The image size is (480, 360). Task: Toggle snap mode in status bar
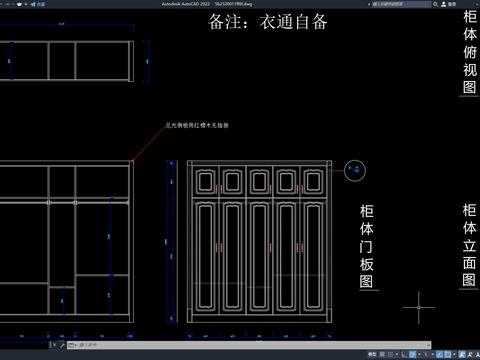click(x=390, y=354)
